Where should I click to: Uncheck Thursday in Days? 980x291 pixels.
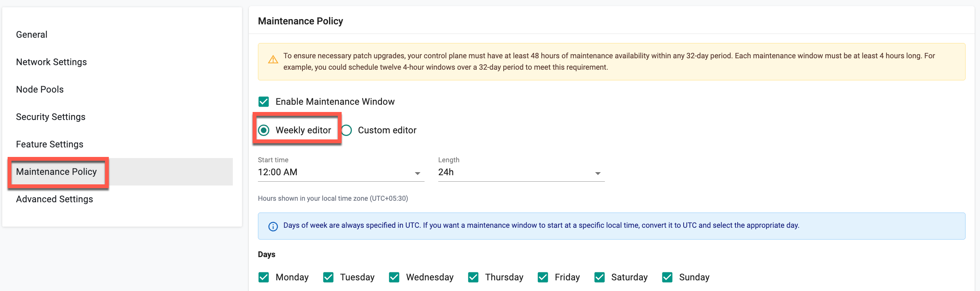(473, 277)
